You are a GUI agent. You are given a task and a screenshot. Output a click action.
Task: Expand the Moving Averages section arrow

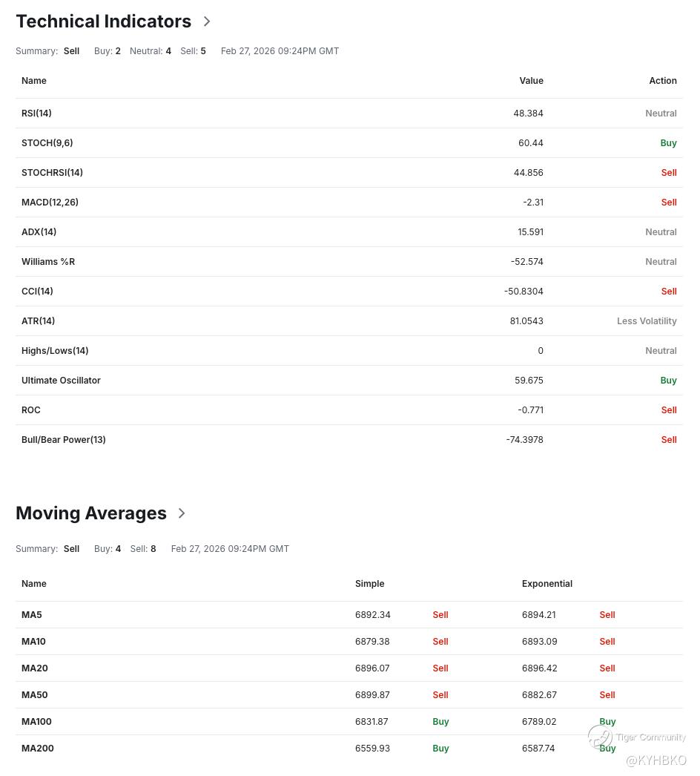point(182,513)
